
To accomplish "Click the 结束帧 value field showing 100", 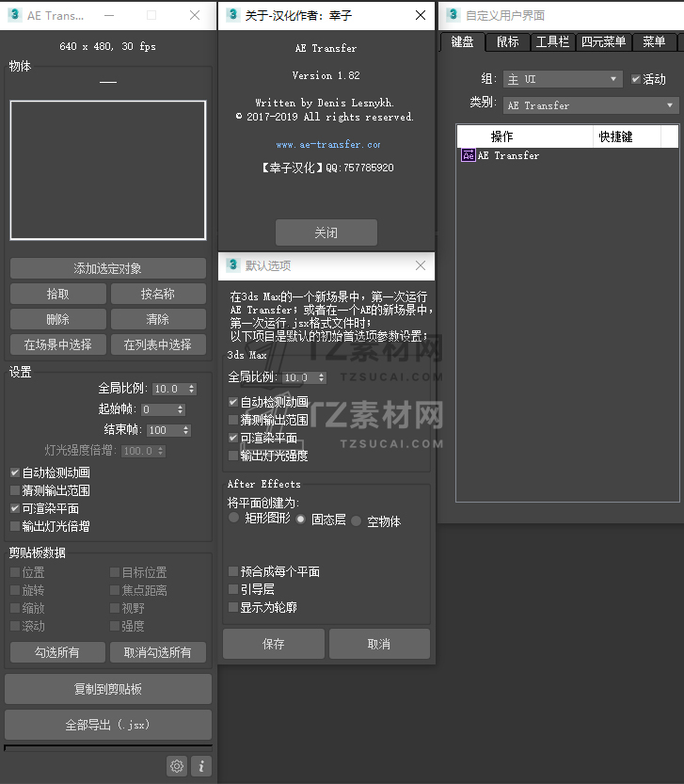I will 164,430.
